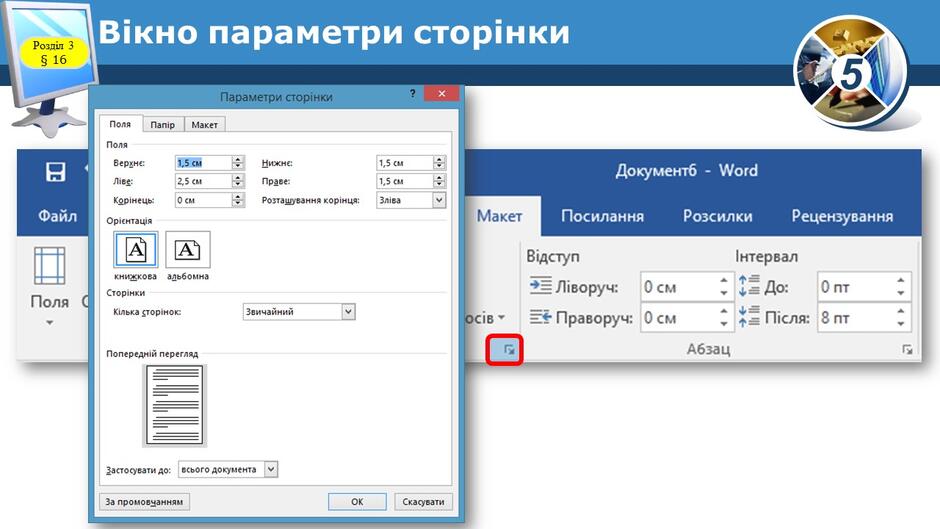This screenshot has height=529, width=940.
Task: Adjust the Праве margin spinner arrows
Action: (439, 181)
